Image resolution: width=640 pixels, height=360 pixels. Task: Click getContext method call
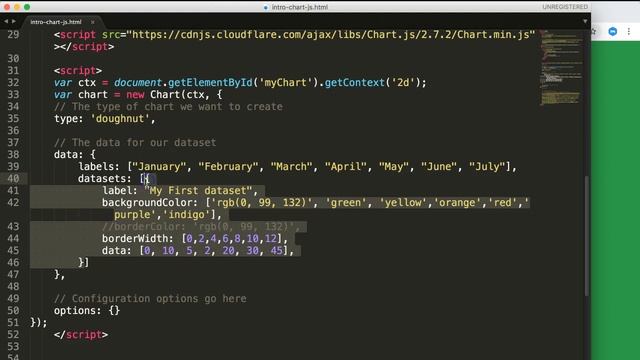354,83
